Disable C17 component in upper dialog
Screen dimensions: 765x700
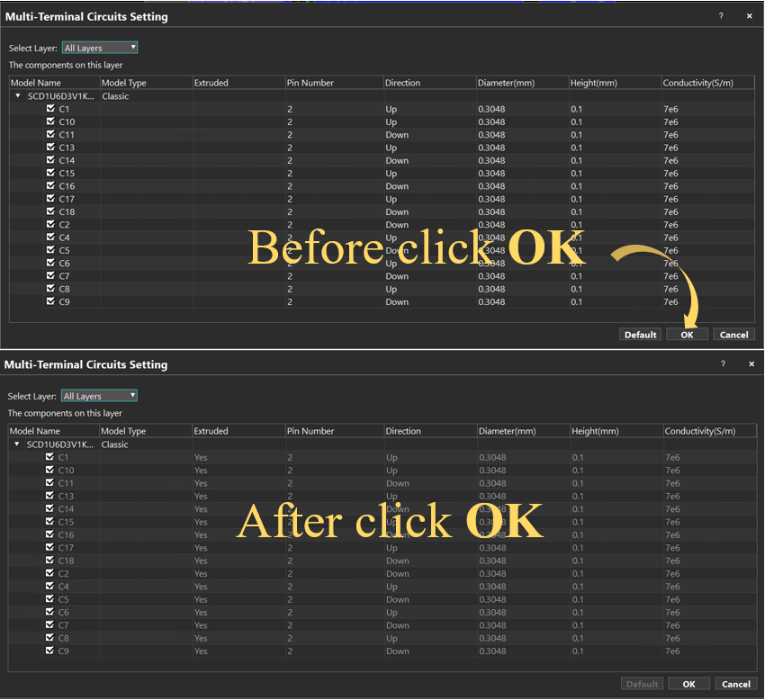[50, 198]
